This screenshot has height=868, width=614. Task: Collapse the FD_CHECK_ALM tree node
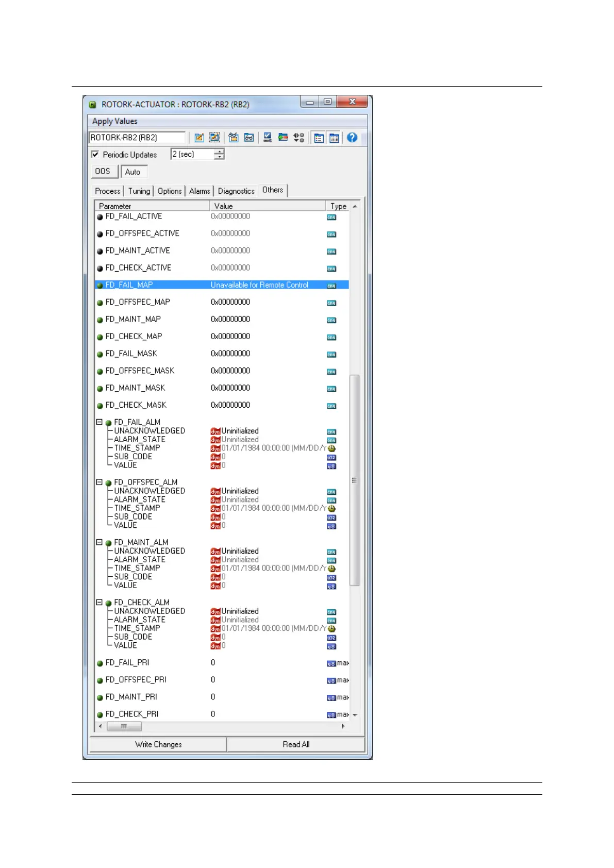click(x=99, y=603)
